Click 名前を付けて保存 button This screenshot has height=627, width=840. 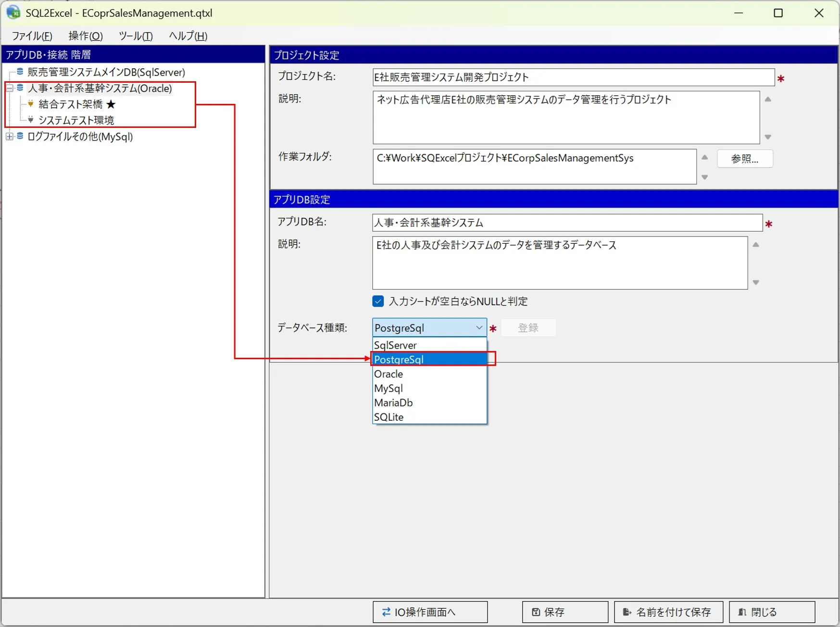coord(668,612)
